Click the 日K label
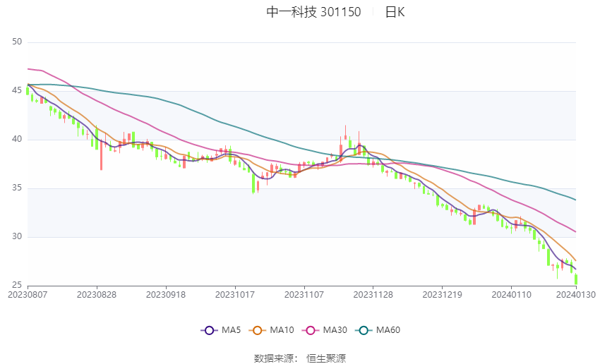The image size is (600, 364). coord(395,12)
